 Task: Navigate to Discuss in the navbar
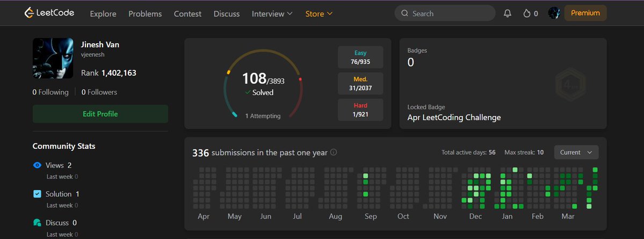click(227, 13)
